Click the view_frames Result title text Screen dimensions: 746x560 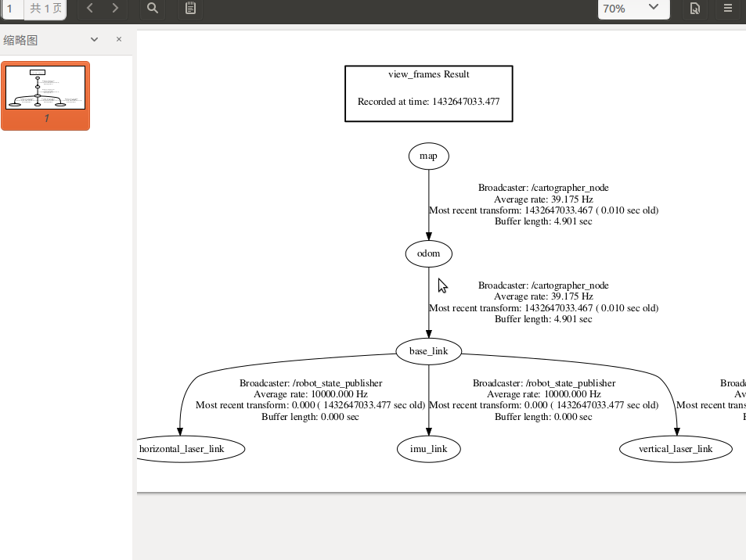coord(429,74)
